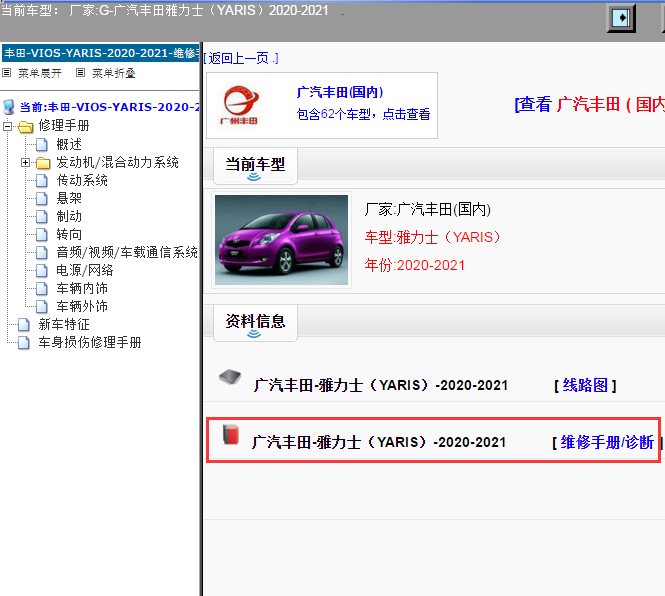The width and height of the screenshot is (665, 596).
Task: Click 菜单折叠 to collapse menu
Action: pos(114,73)
